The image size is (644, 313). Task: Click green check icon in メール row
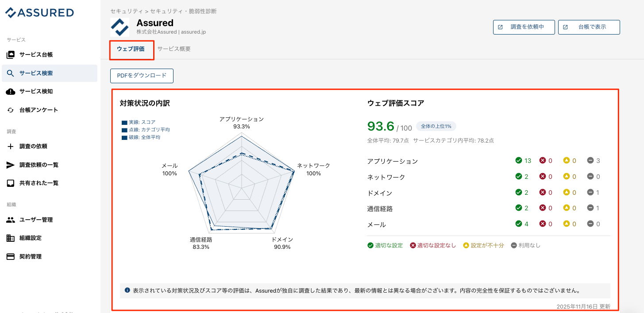pyautogui.click(x=518, y=224)
